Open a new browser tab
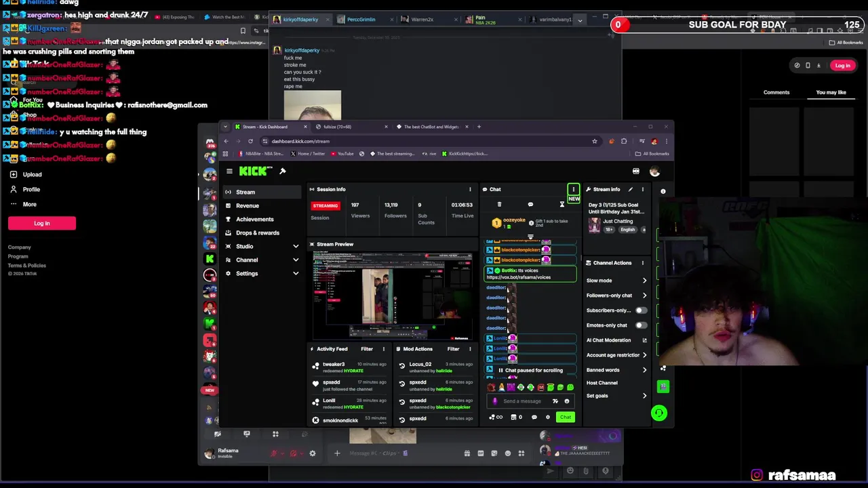The width and height of the screenshot is (868, 488). (x=479, y=127)
